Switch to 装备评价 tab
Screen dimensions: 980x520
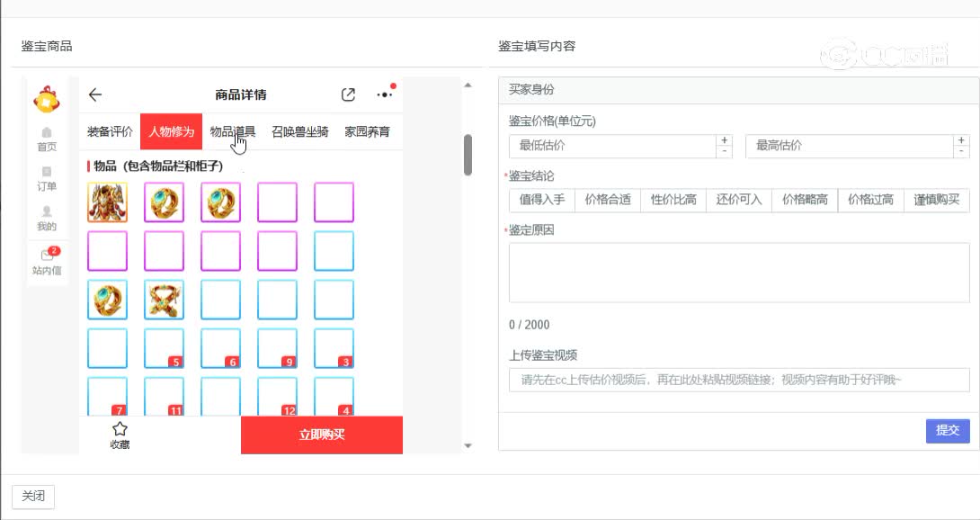[x=110, y=131]
